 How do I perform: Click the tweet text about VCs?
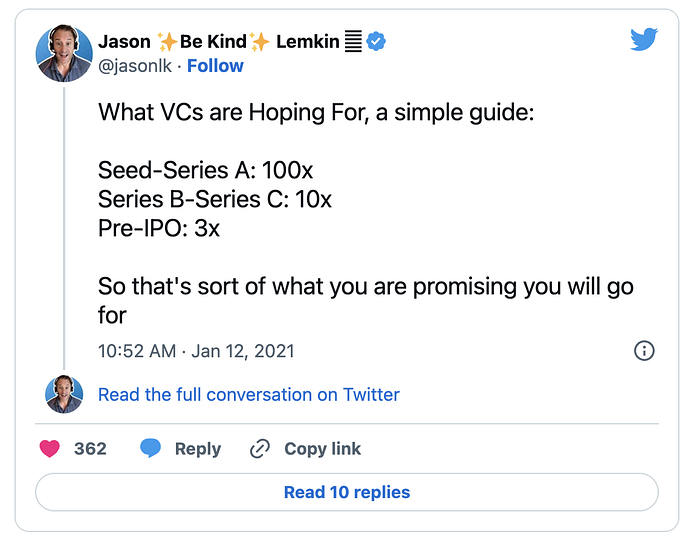tap(366, 213)
